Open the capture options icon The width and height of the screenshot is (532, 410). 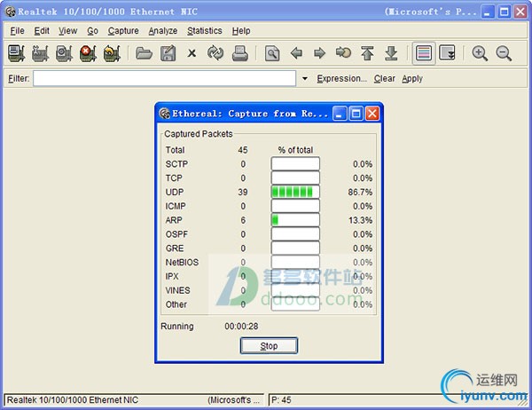(40, 53)
